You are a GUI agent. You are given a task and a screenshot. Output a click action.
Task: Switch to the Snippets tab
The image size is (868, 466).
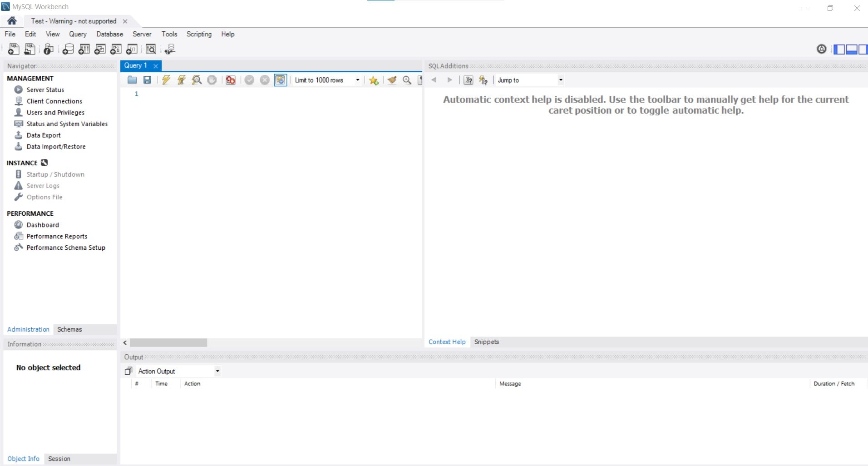coord(486,342)
